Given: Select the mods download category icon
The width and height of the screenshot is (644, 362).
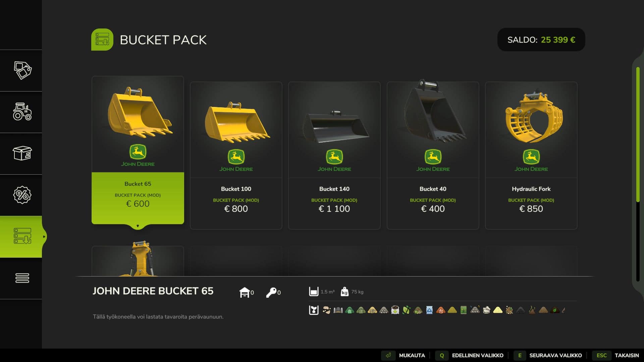Looking at the screenshot, I should [22, 237].
